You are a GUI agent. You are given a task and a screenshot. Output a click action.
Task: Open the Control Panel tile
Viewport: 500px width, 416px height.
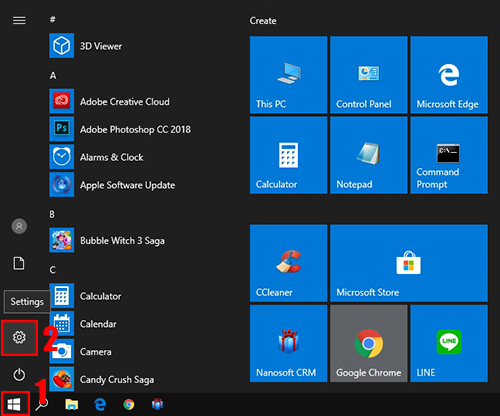[369, 75]
